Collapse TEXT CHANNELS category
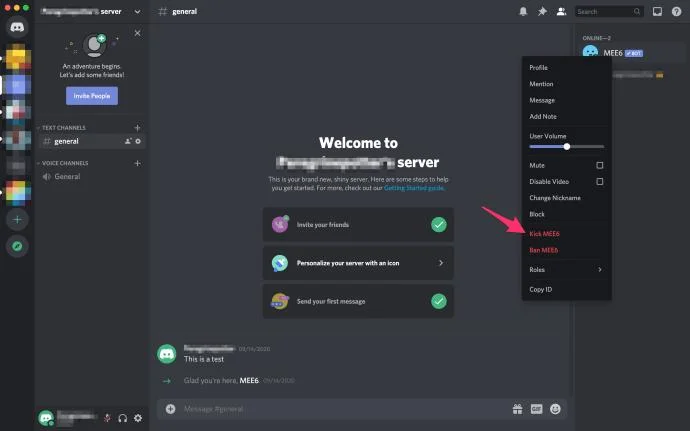The width and height of the screenshot is (690, 431). point(62,128)
